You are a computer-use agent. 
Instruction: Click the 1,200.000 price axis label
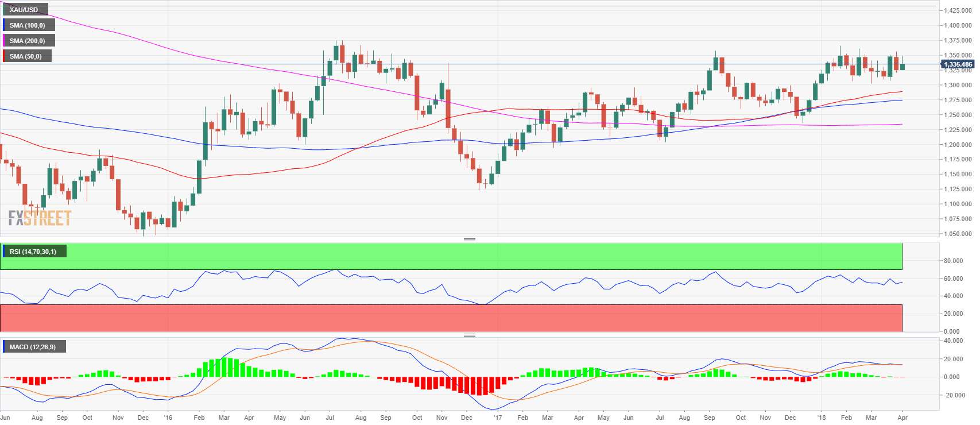click(x=958, y=145)
